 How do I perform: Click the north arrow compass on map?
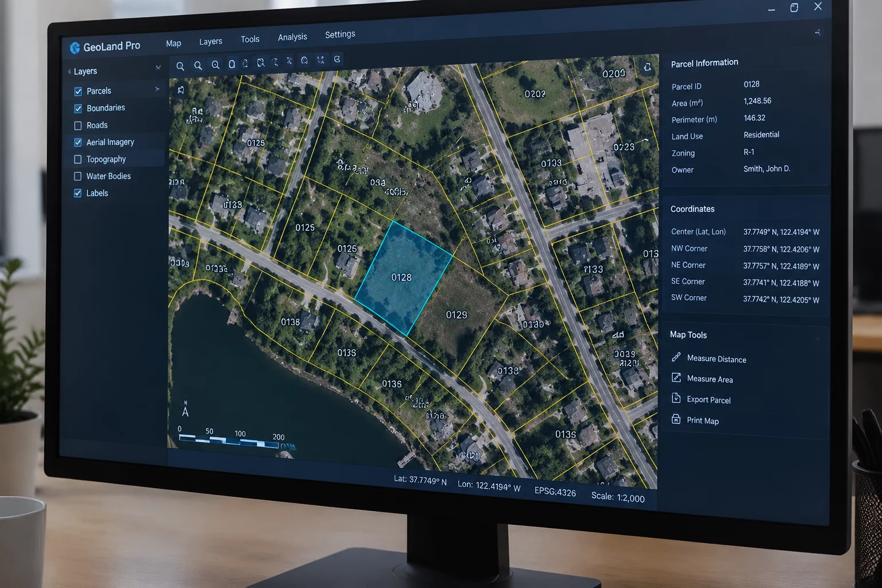click(185, 409)
